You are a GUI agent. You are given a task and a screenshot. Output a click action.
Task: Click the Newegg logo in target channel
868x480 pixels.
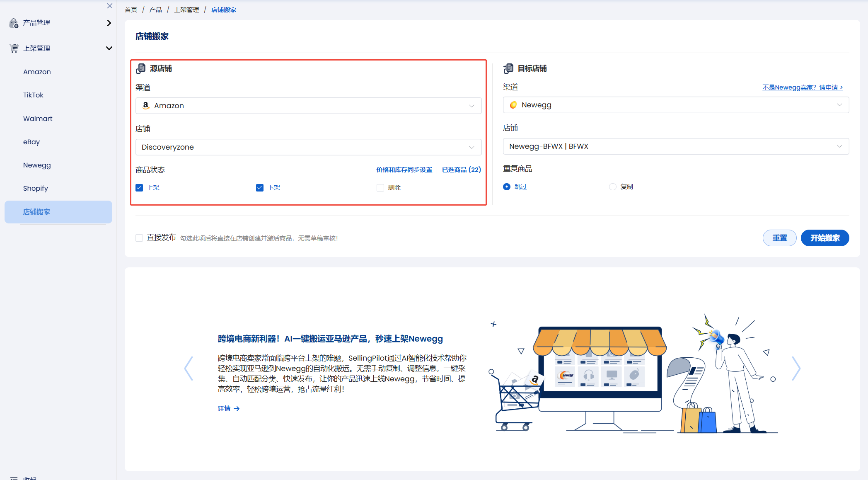(513, 105)
